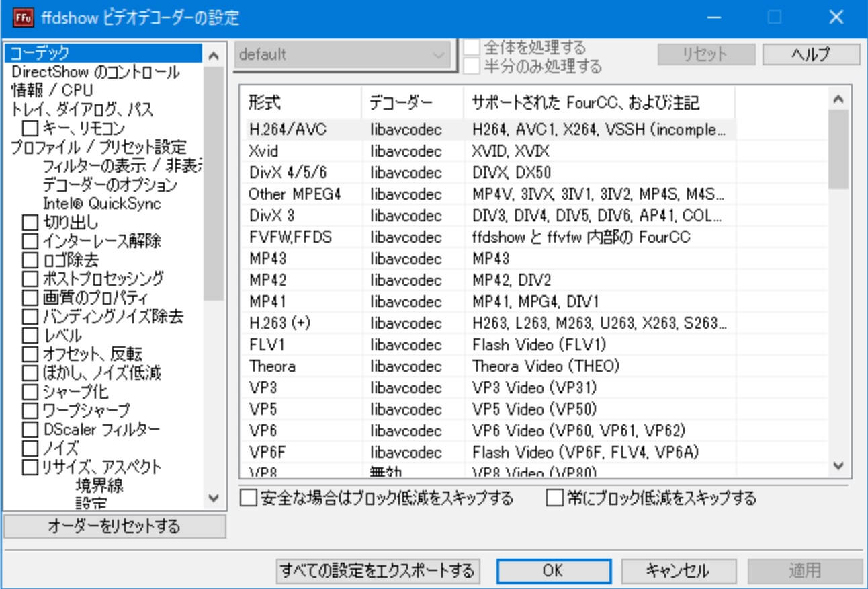Open the default preset dropdown

click(x=342, y=55)
